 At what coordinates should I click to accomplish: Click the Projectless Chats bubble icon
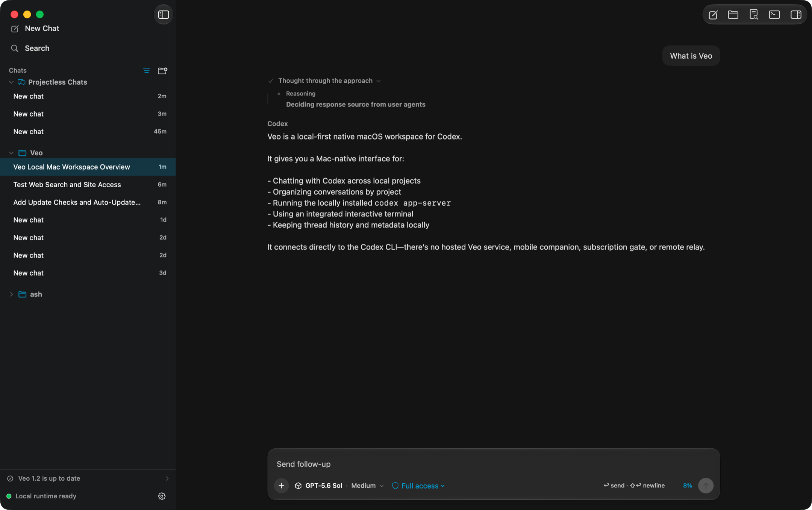click(x=21, y=82)
